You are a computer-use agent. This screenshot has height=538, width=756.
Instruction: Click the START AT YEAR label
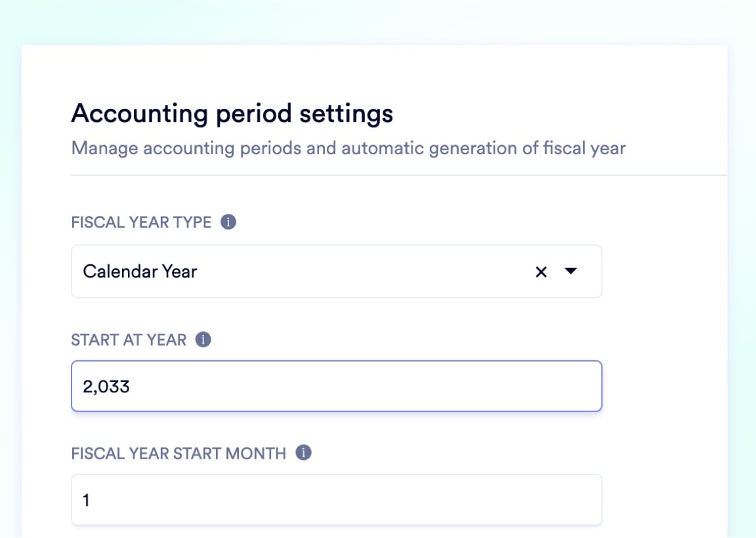click(x=129, y=340)
